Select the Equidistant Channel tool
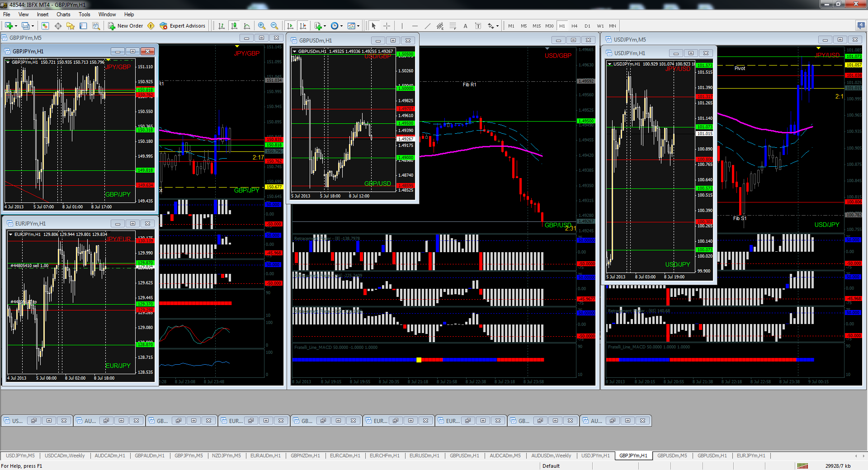868x470 pixels. [x=440, y=26]
